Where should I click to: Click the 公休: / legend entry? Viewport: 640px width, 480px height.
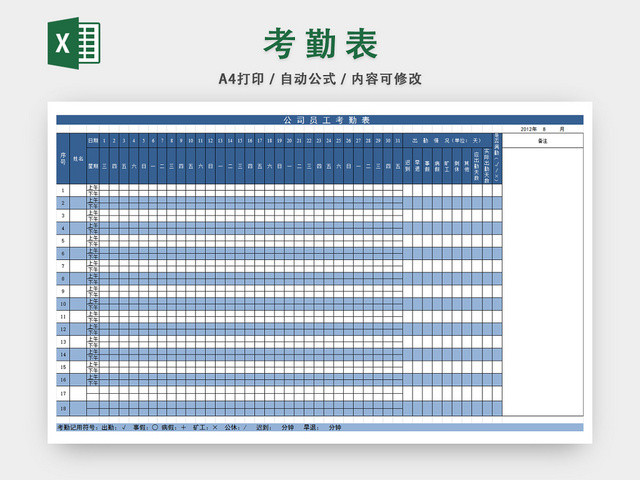coord(236,427)
